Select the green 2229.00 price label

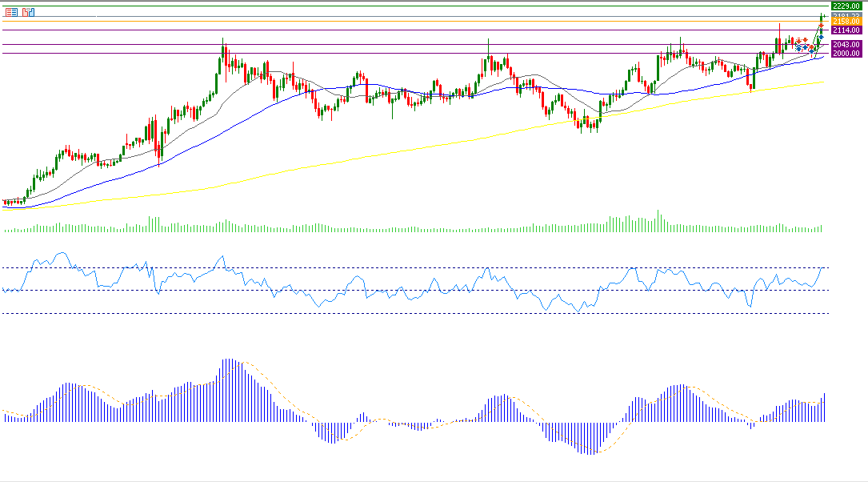click(x=846, y=6)
